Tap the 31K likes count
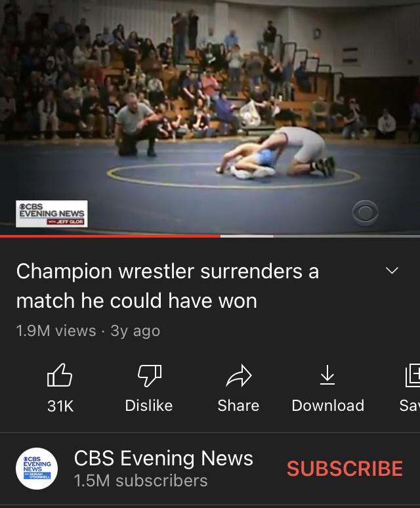This screenshot has height=508, width=420. [60, 406]
